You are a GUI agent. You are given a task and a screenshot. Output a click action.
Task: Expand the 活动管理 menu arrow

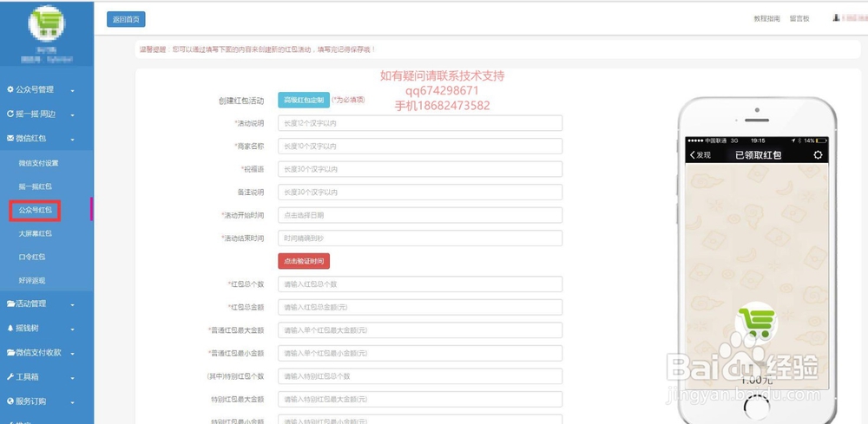point(73,304)
